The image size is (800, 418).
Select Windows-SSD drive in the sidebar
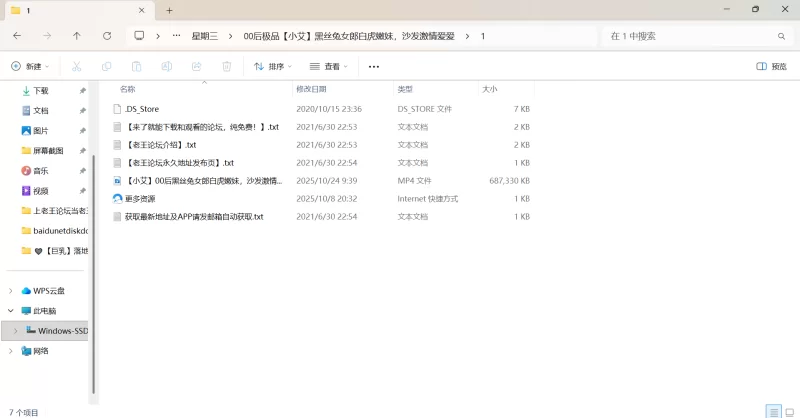point(63,331)
